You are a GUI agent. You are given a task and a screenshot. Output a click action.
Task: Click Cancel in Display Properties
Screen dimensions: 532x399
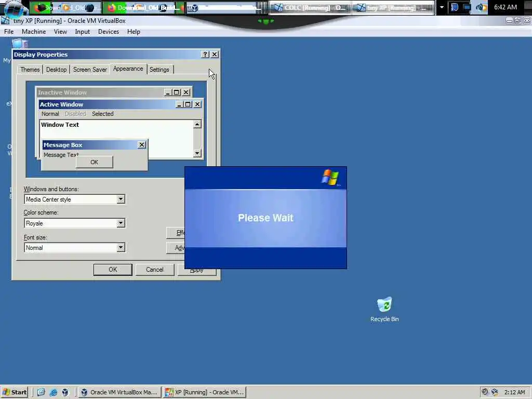click(155, 270)
